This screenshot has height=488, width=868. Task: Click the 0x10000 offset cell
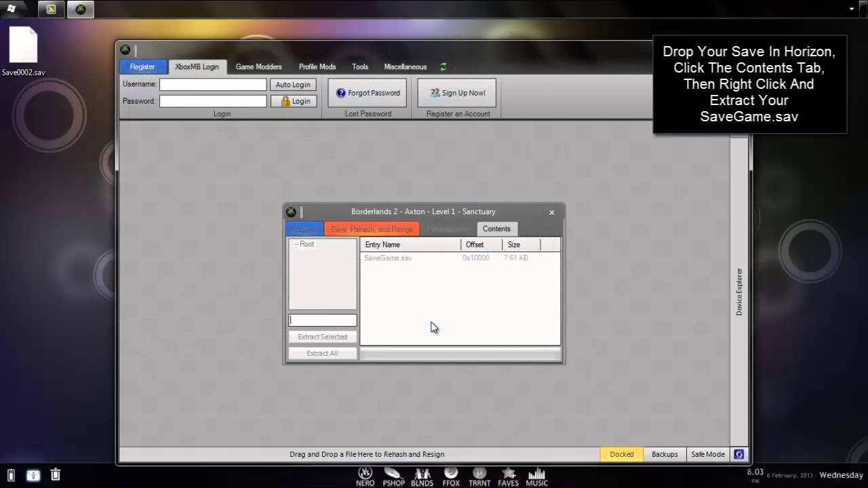[x=475, y=258]
